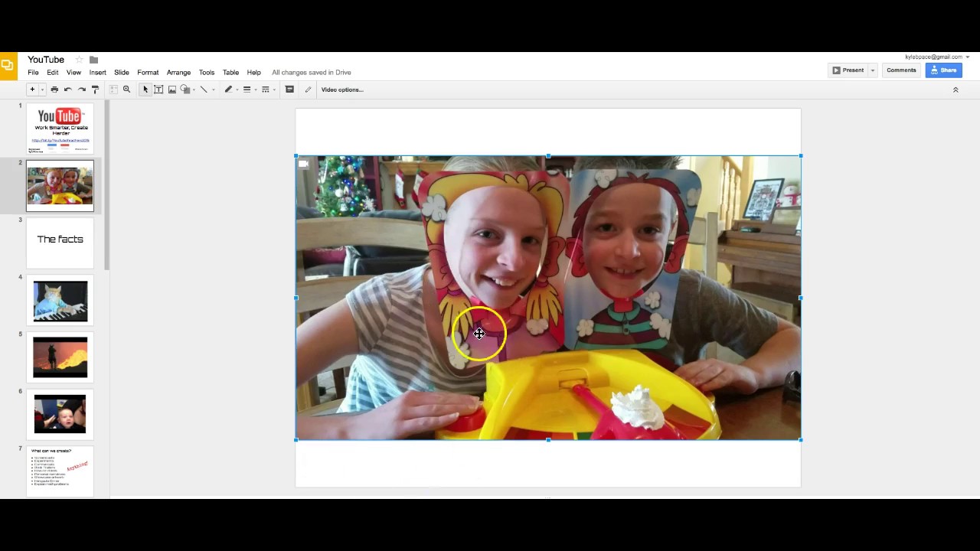Open the line weight dropdown
This screenshot has height=551, width=980.
[247, 90]
